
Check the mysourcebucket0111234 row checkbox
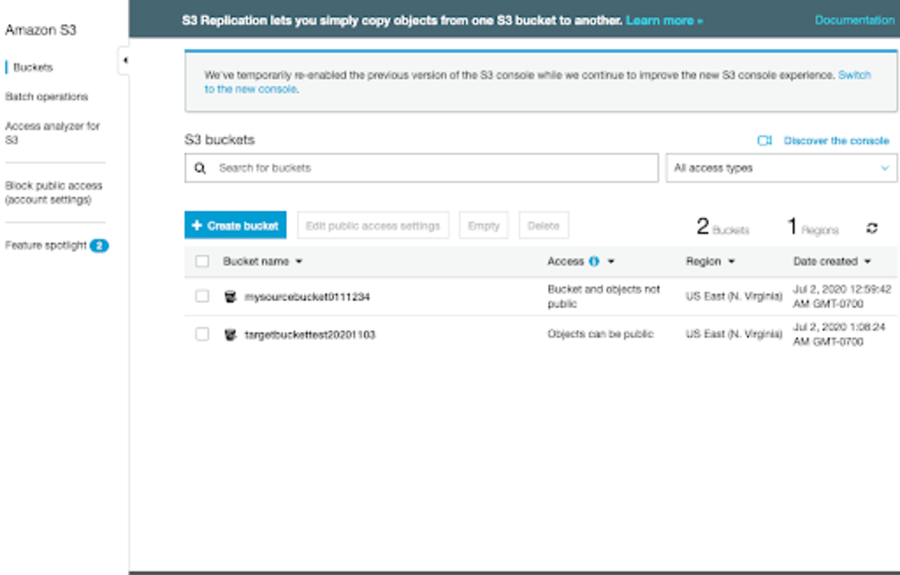click(x=202, y=296)
